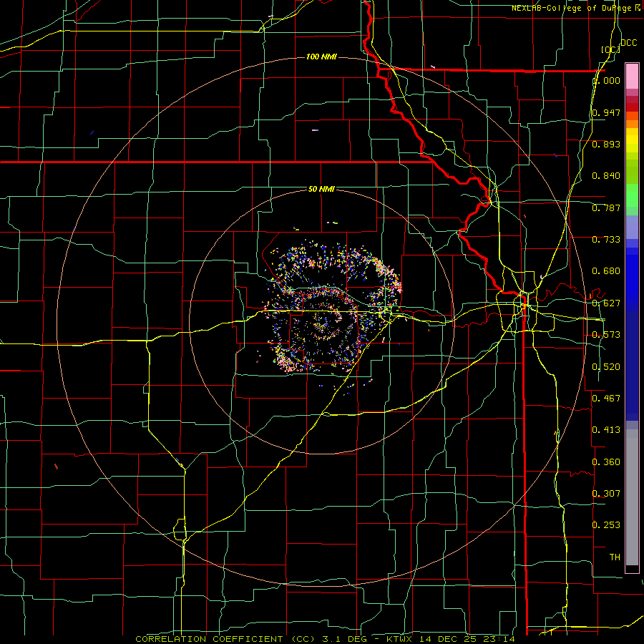
Task: Click the 1.000 scale value
Action: tap(606, 80)
